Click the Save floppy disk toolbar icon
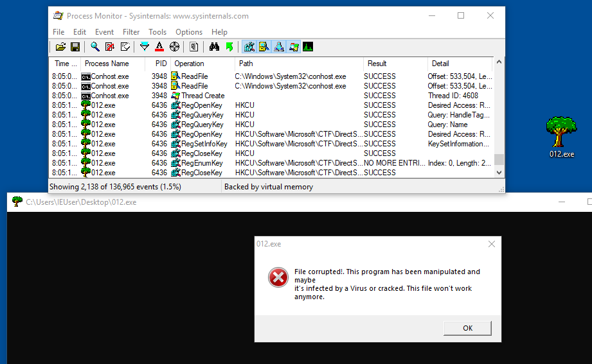Screen dimensions: 592x364 coord(75,47)
